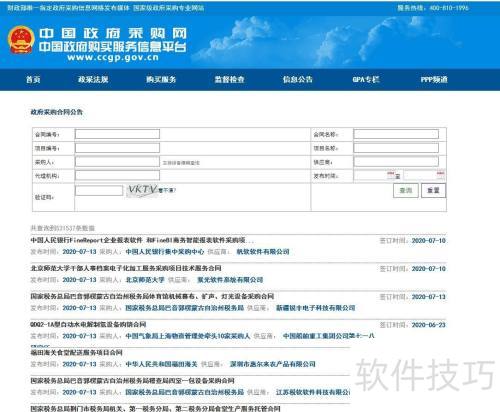
Task: Click supplier 新疆锐丰电子科技有限公司
Action: [x=315, y=308]
